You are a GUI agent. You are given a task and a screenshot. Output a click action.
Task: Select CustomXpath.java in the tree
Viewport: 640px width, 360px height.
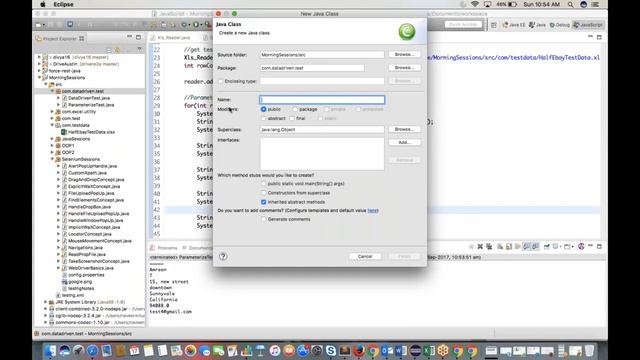(87, 173)
